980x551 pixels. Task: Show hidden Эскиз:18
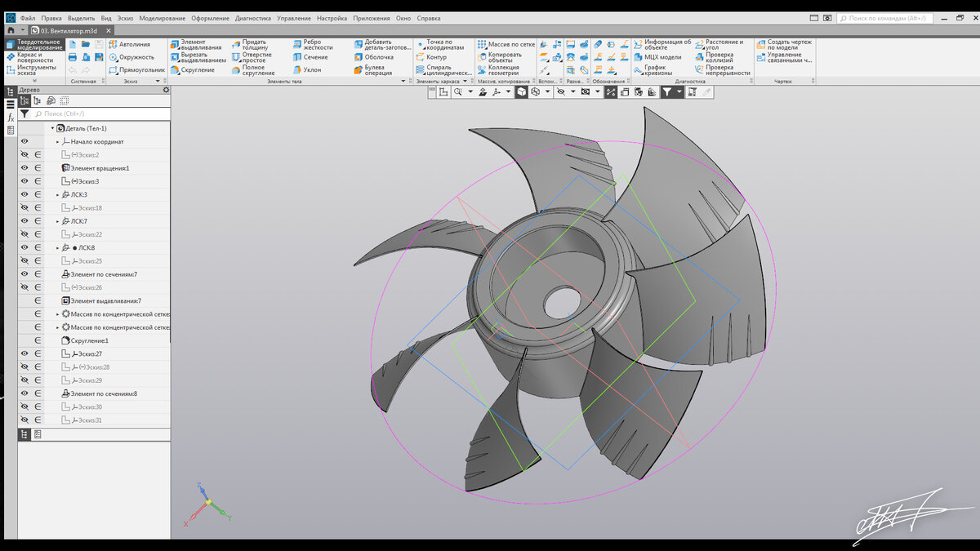[x=24, y=207]
